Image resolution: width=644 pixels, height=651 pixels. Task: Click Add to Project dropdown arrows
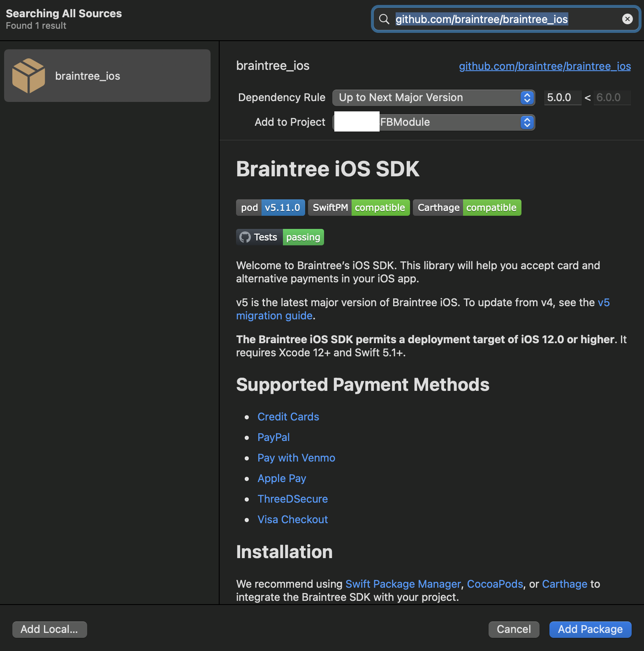pos(527,122)
